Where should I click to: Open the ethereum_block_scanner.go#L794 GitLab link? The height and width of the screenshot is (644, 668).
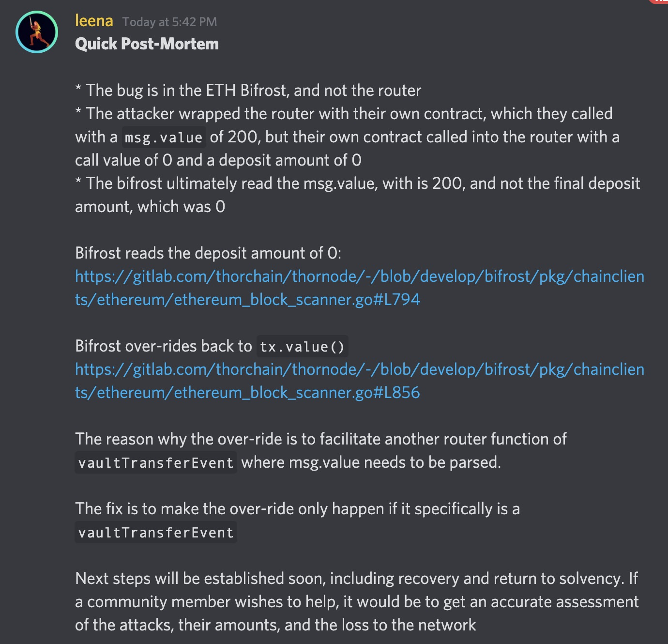click(360, 288)
